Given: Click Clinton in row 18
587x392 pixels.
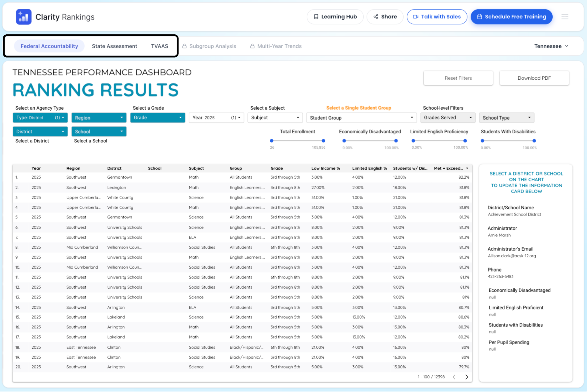Looking at the screenshot, I should (114, 347).
